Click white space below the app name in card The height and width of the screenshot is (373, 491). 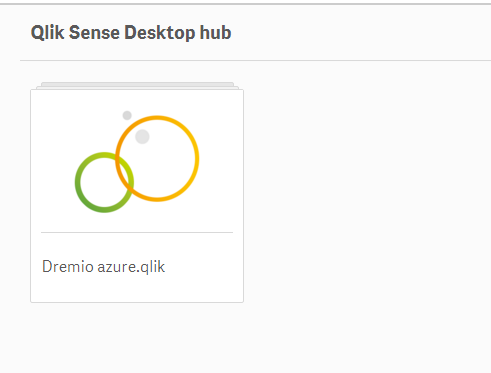pyautogui.click(x=137, y=289)
